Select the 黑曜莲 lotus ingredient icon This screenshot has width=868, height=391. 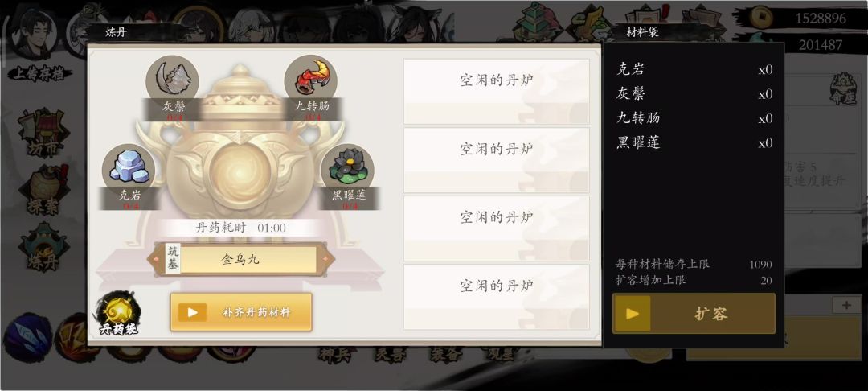(348, 170)
